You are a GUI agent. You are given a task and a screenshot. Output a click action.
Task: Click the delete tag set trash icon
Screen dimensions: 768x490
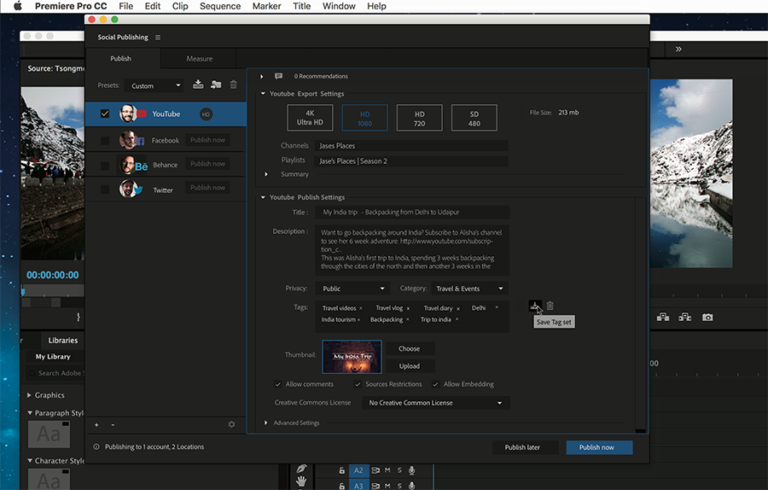[550, 306]
